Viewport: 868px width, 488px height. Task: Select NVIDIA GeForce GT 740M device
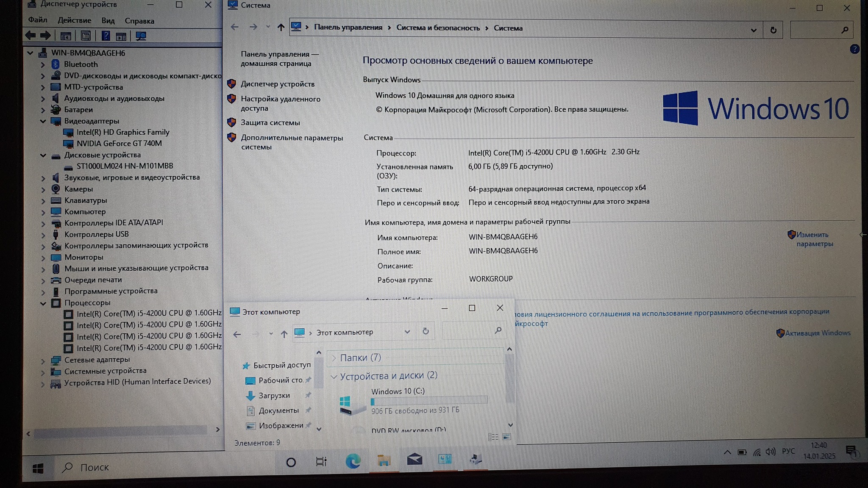[119, 144]
